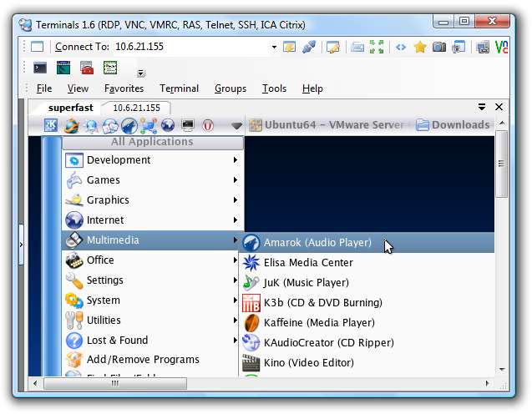The image size is (532, 414).
Task: Click the disconnect plug icon
Action: (309, 47)
